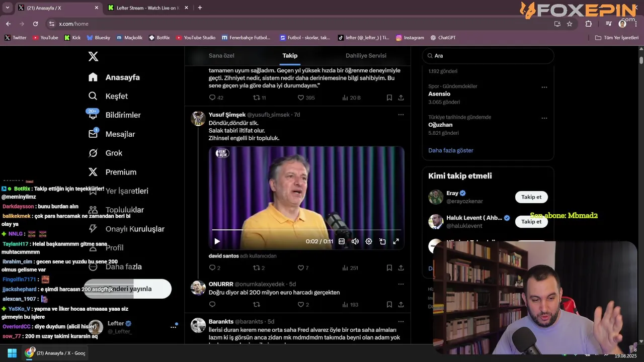This screenshot has height=362, width=644.
Task: Switch to Takip tab
Action: (290, 55)
